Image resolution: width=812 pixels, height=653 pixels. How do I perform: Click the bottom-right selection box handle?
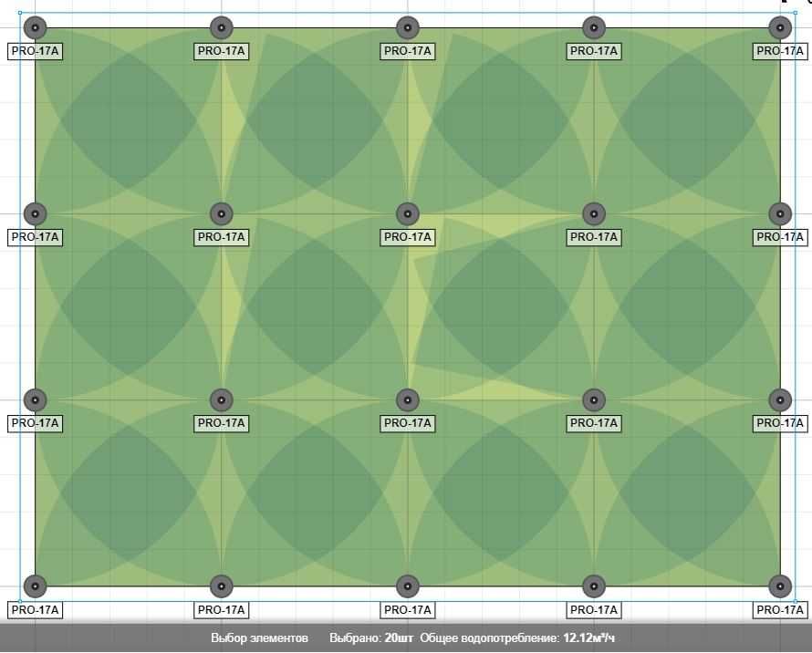[796, 601]
